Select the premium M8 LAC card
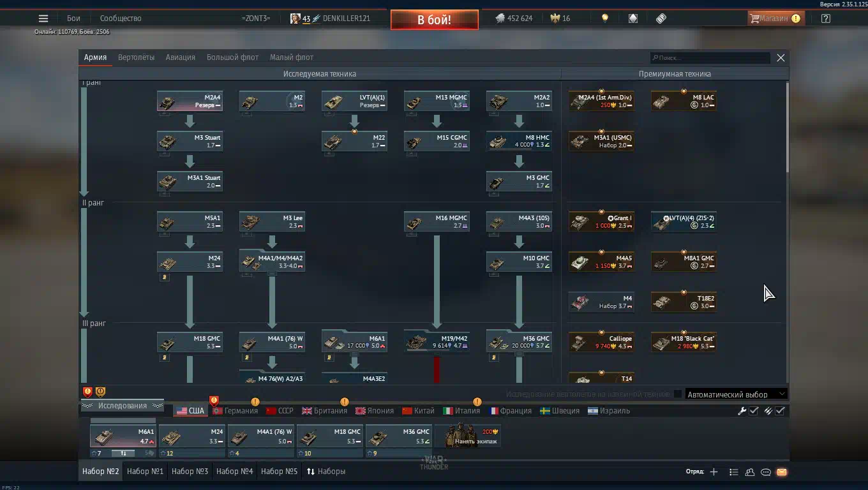 684,101
